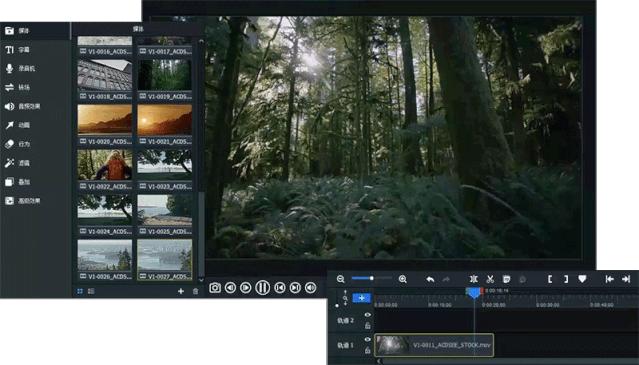Select building clip V1-0018_ACDS
This screenshot has width=639, height=365.
coord(105,80)
